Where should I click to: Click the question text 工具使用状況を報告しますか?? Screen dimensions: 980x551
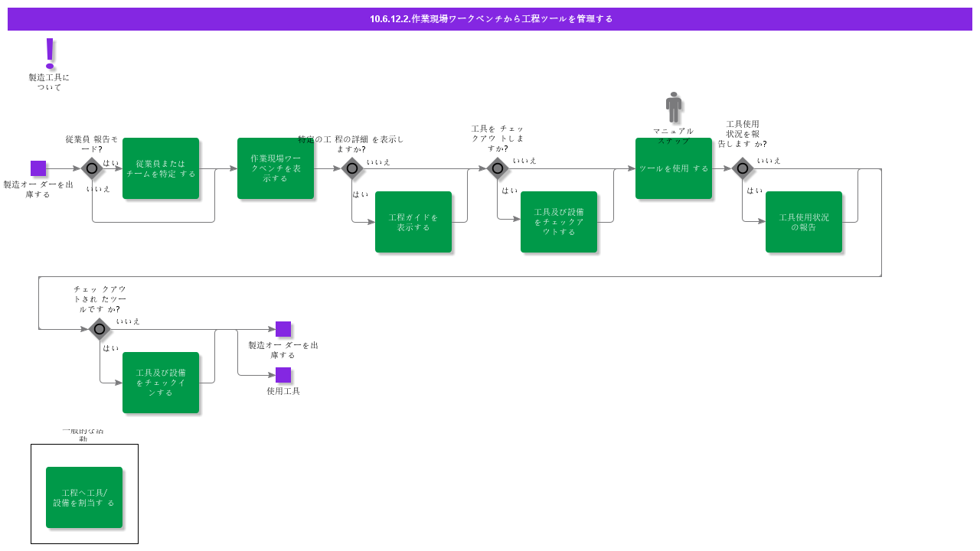pos(743,134)
